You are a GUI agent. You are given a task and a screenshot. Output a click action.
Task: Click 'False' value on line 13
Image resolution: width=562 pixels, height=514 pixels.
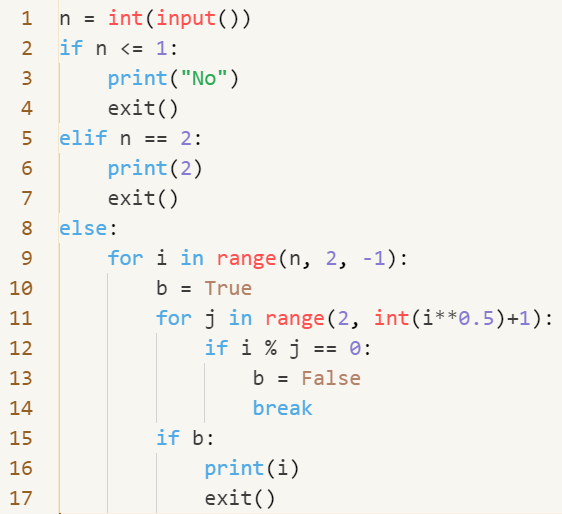331,378
